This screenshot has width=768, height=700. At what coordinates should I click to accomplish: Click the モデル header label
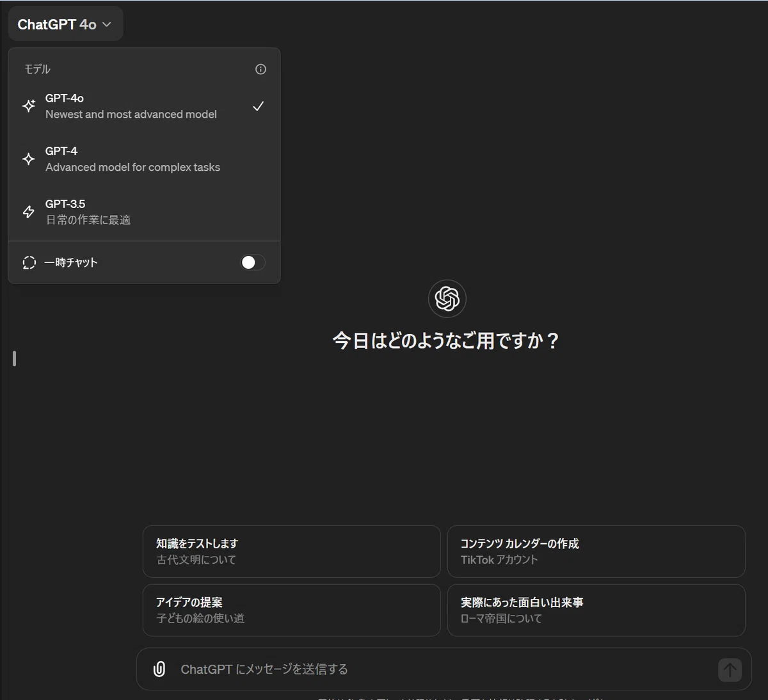[x=37, y=69]
